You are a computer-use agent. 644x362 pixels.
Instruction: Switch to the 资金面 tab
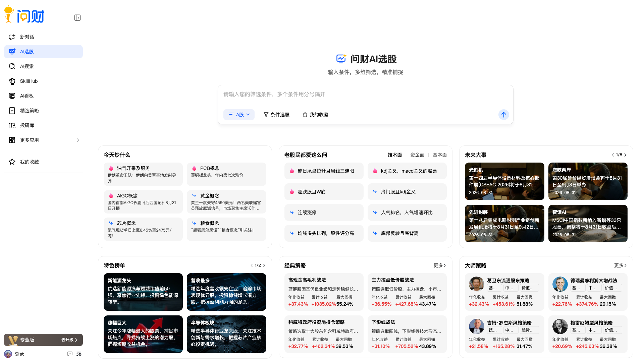point(417,155)
